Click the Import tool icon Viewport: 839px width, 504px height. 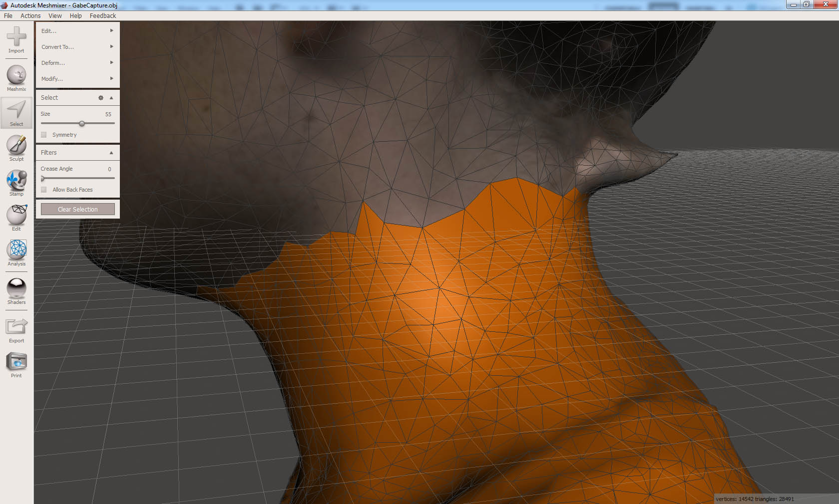click(16, 39)
